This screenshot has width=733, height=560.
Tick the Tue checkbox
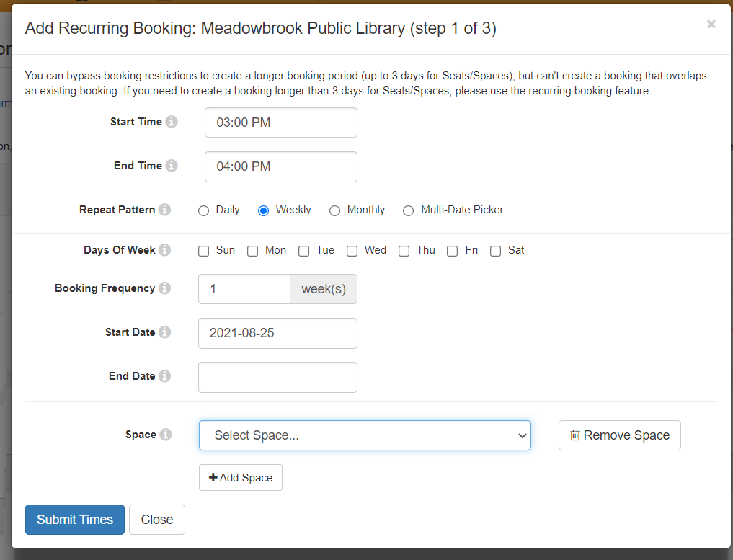click(304, 251)
